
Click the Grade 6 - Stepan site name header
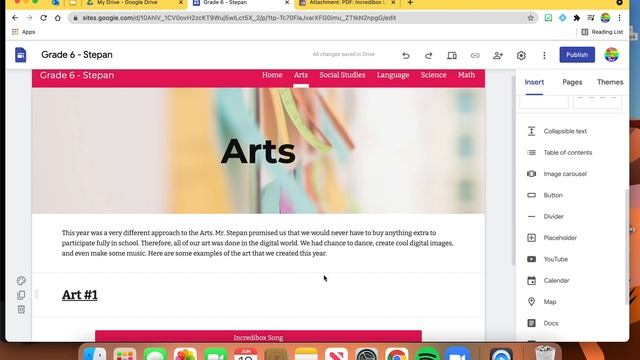tap(77, 75)
